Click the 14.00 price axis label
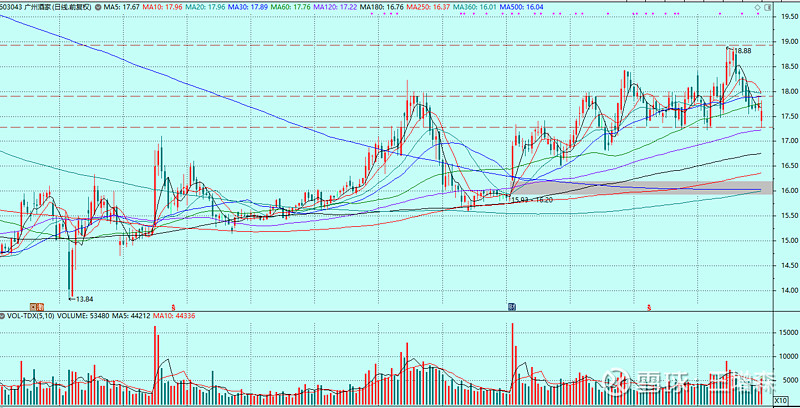 tap(789, 291)
